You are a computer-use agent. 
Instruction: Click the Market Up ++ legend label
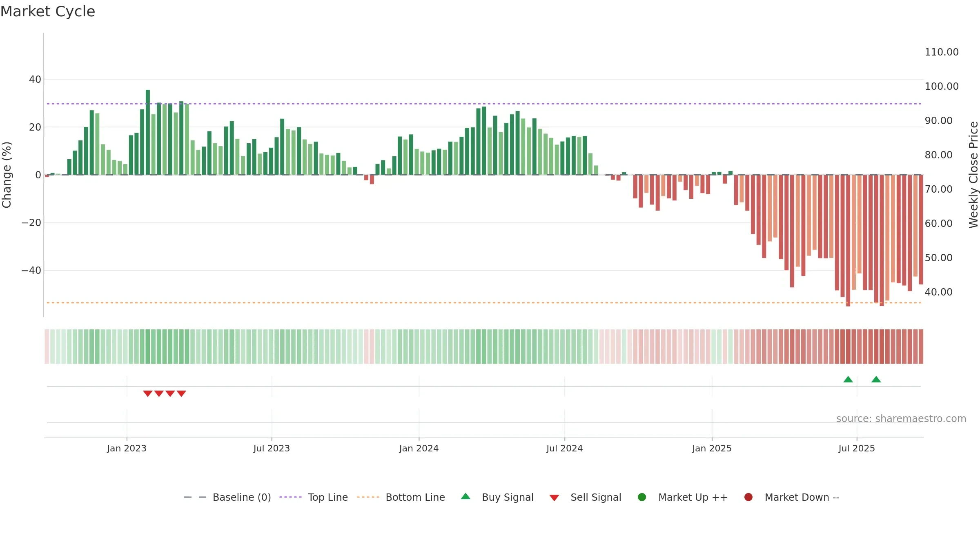click(693, 497)
